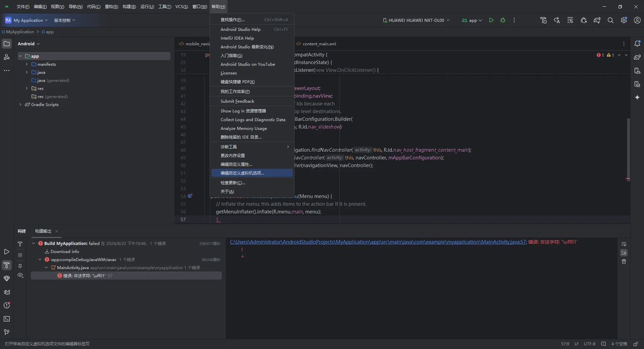This screenshot has height=349, width=644.
Task: Close the 构建输出 tab
Action: tap(57, 231)
